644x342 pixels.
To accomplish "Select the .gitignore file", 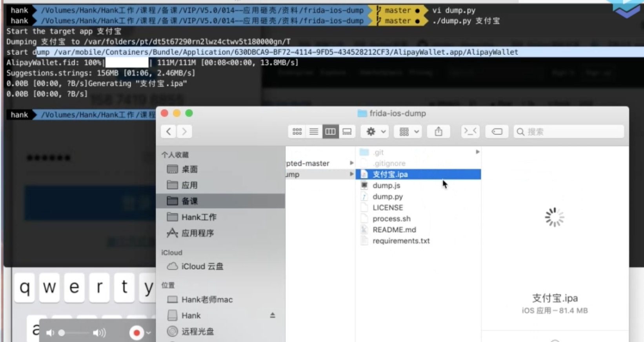I will pyautogui.click(x=418, y=163).
